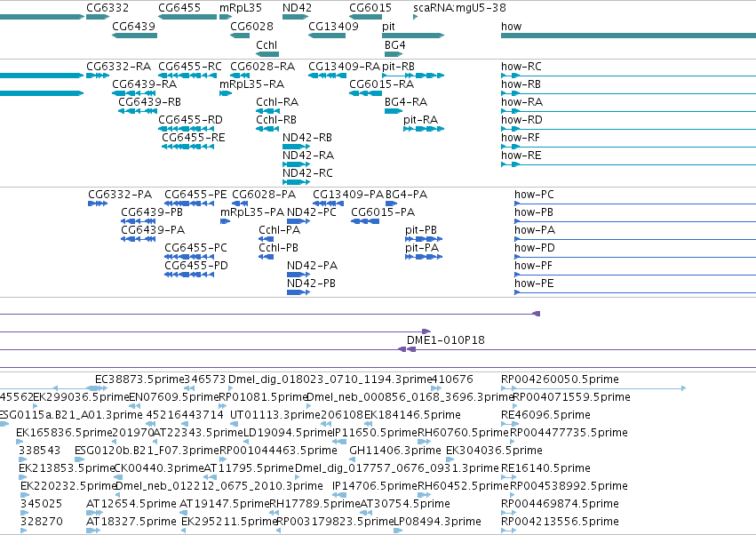This screenshot has width=756, height=535.
Task: Select protein CG6332-PA
Action: [x=120, y=195]
